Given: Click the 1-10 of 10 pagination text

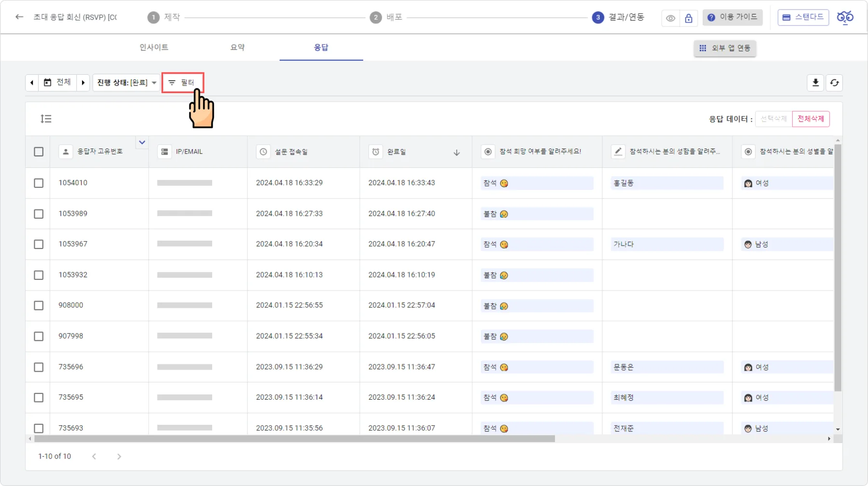Looking at the screenshot, I should coord(54,457).
